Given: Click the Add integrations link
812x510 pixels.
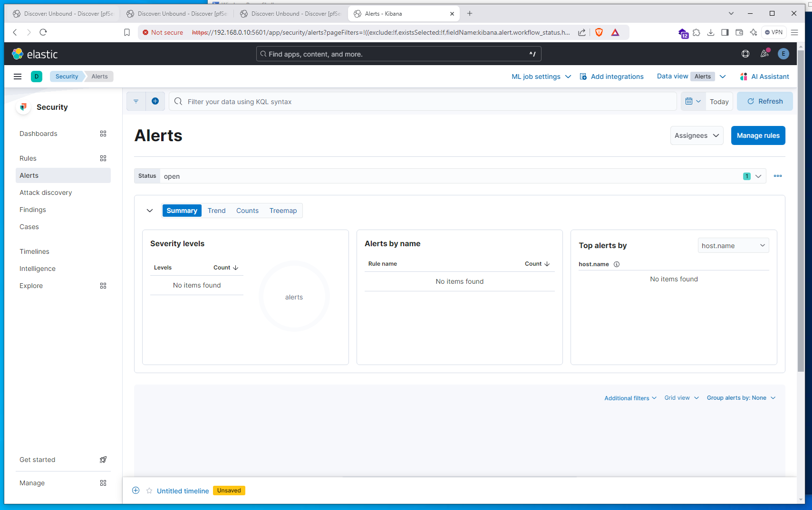Looking at the screenshot, I should [611, 77].
